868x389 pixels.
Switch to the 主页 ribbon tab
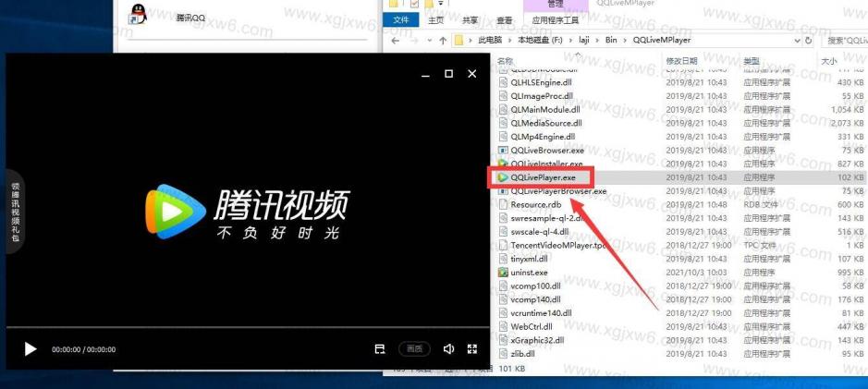pyautogui.click(x=435, y=20)
